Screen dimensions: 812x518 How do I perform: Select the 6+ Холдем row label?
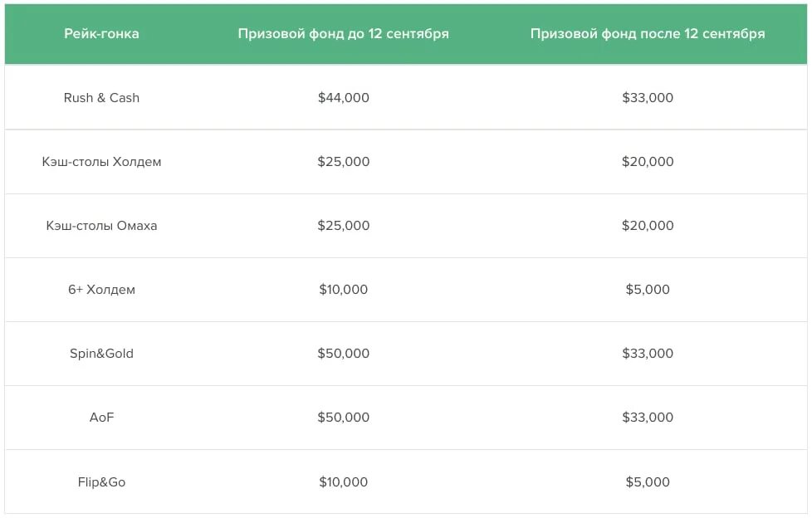click(101, 289)
